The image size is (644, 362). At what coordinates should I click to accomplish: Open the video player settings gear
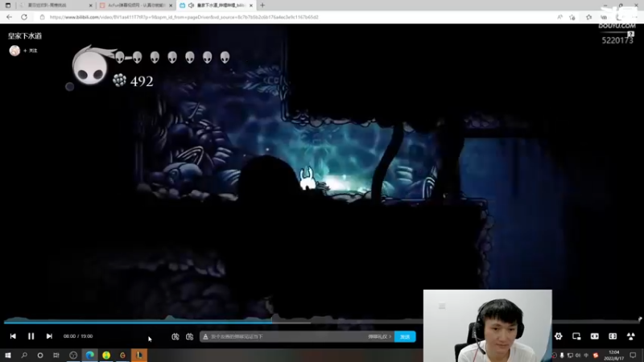click(x=558, y=336)
